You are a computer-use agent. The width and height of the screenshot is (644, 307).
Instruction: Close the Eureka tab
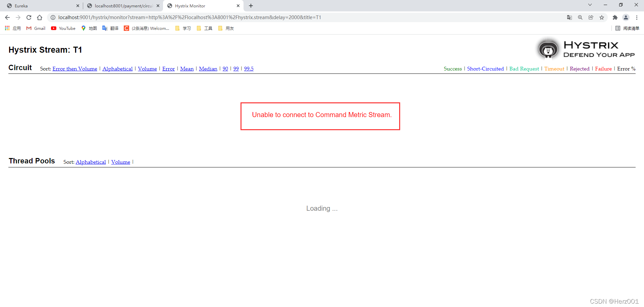78,6
